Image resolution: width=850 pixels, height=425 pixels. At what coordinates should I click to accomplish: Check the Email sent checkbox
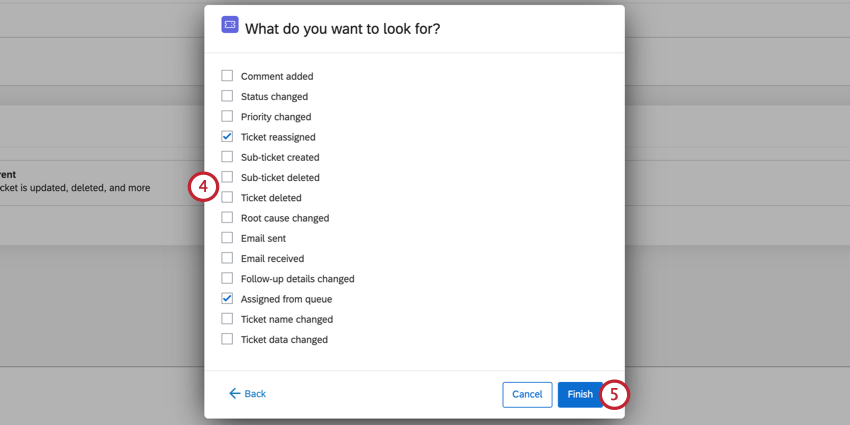coord(227,238)
